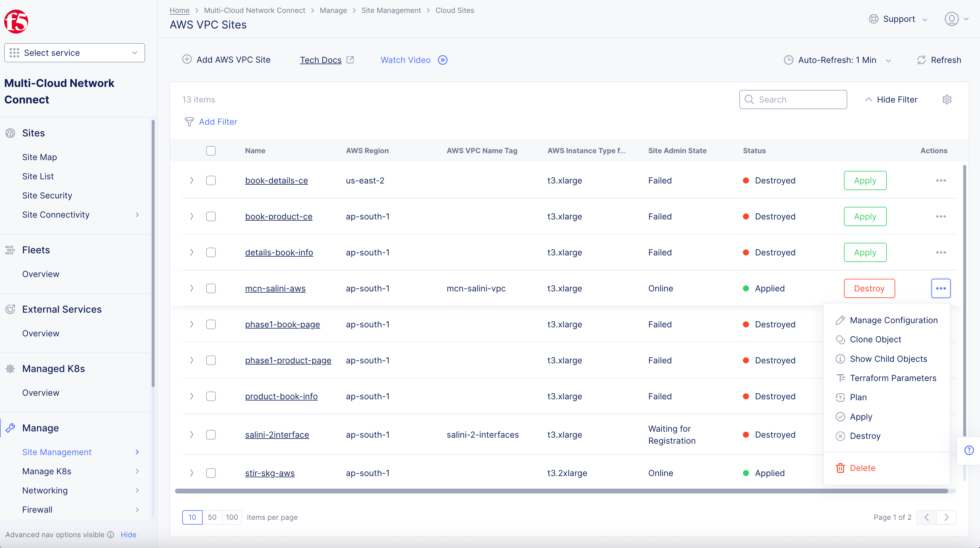Collapse filters with Hide Filter

pyautogui.click(x=891, y=100)
